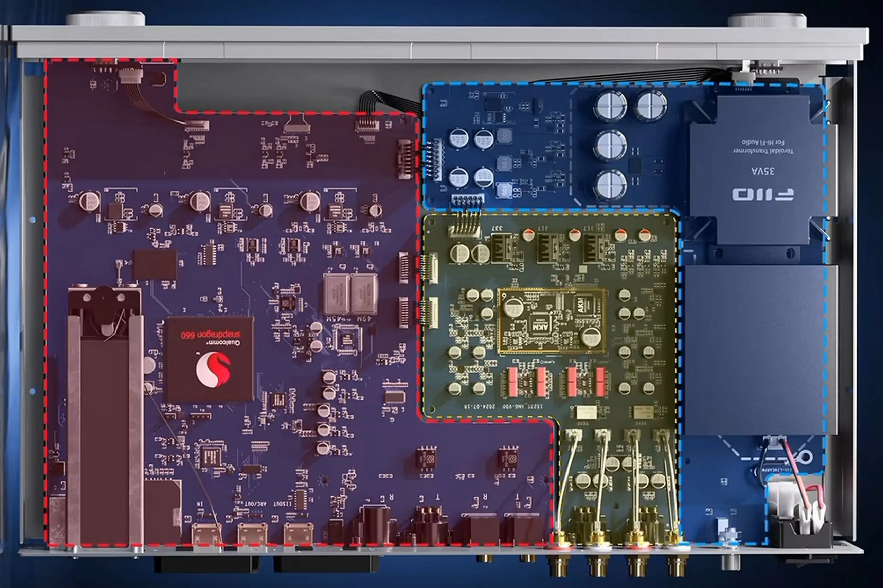Click the top-left volume knob
Viewport: 883px width, 588px height.
[105, 19]
